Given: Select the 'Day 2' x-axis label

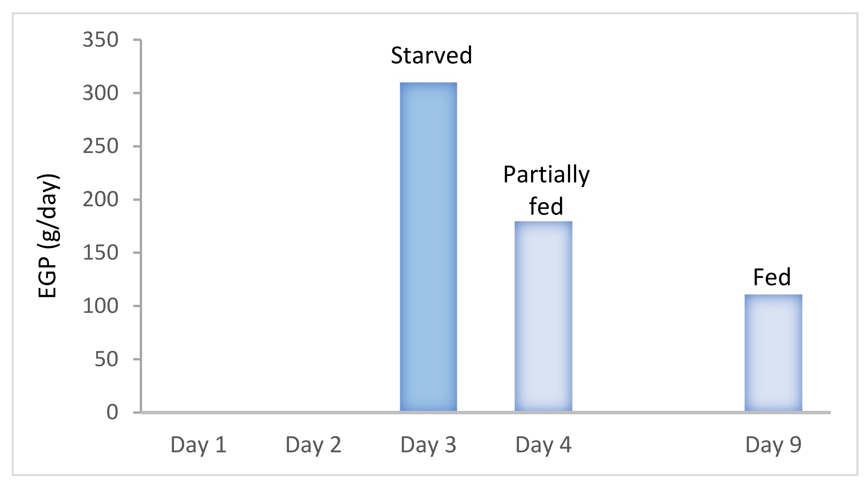Looking at the screenshot, I should tap(313, 445).
